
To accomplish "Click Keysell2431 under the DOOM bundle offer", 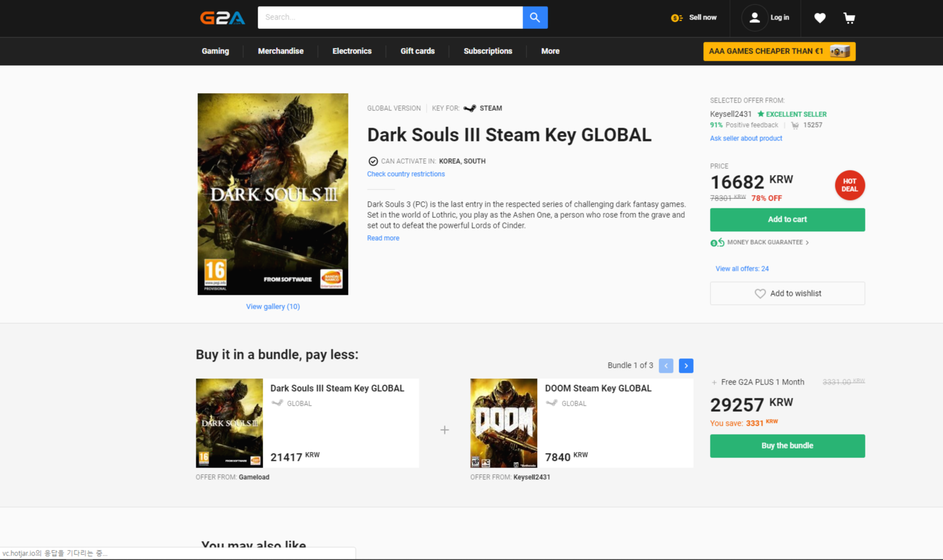I will point(531,477).
